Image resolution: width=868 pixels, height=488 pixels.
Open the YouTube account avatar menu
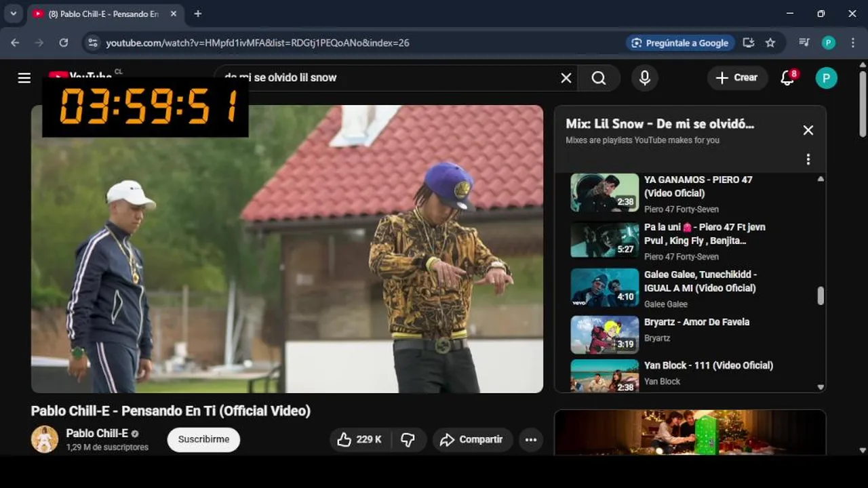(826, 78)
